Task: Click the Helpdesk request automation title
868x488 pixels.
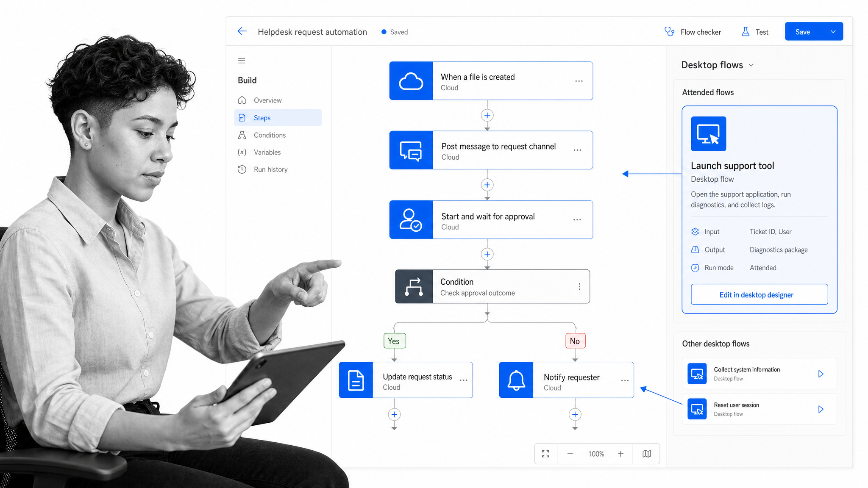Action: pyautogui.click(x=312, y=32)
